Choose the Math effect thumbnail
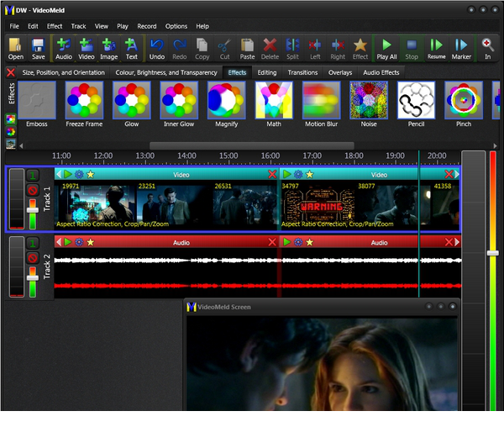This screenshot has height=427, width=504. click(x=274, y=100)
